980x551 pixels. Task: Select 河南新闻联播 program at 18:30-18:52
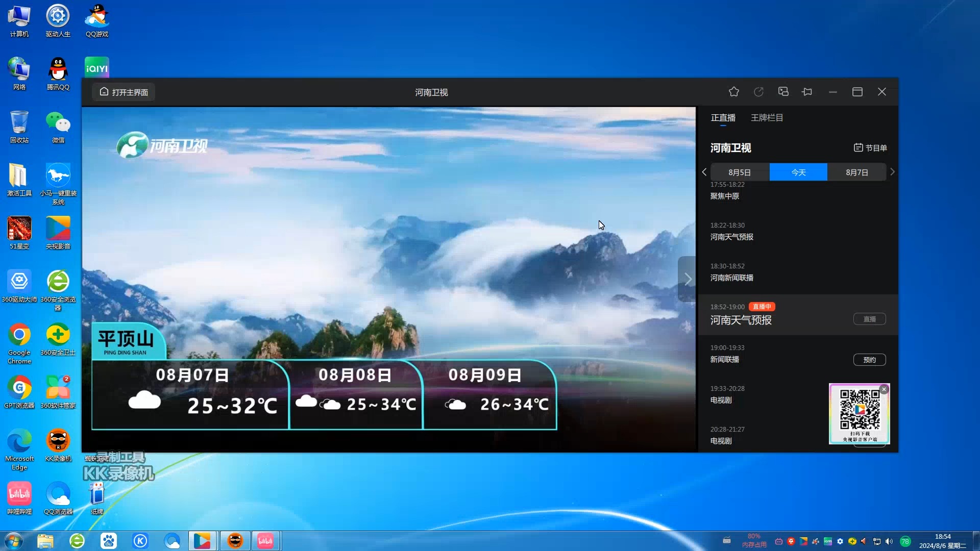click(798, 272)
